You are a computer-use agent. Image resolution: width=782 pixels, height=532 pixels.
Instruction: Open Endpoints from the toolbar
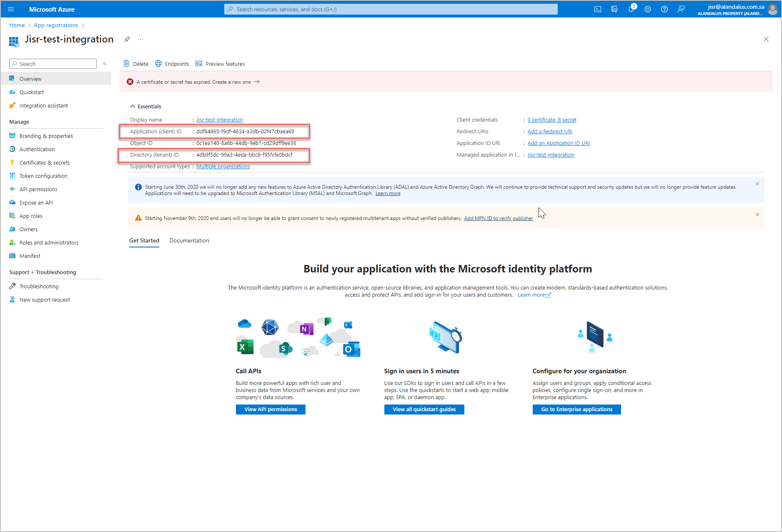(x=172, y=64)
